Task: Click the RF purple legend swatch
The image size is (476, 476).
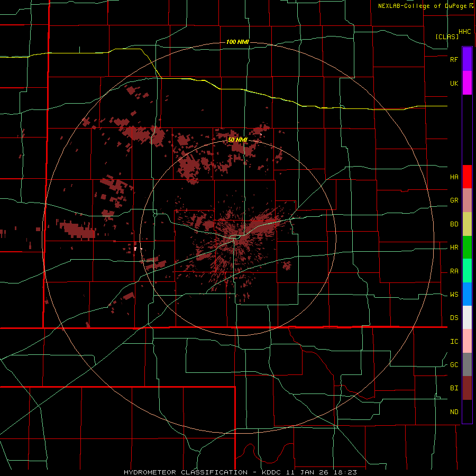Action: pyautogui.click(x=467, y=59)
